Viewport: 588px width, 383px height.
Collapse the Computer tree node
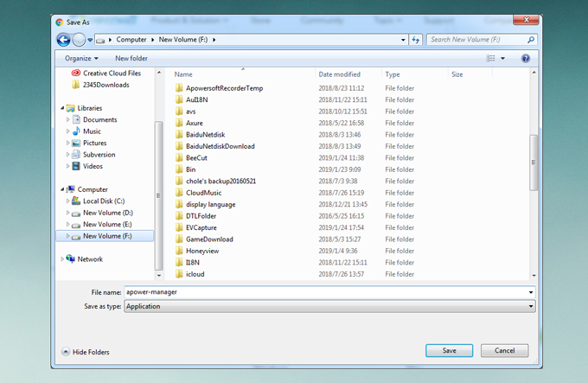[x=62, y=189]
